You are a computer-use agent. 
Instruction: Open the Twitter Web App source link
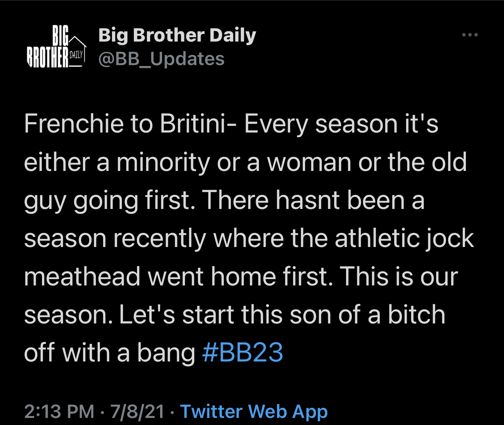click(254, 412)
